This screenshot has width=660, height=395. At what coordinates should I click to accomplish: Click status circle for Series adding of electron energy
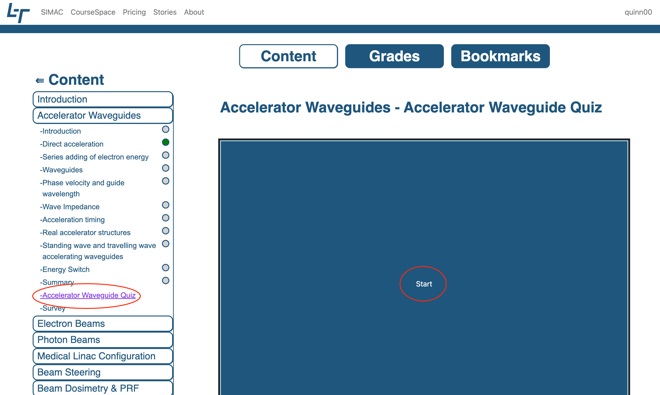click(x=165, y=155)
